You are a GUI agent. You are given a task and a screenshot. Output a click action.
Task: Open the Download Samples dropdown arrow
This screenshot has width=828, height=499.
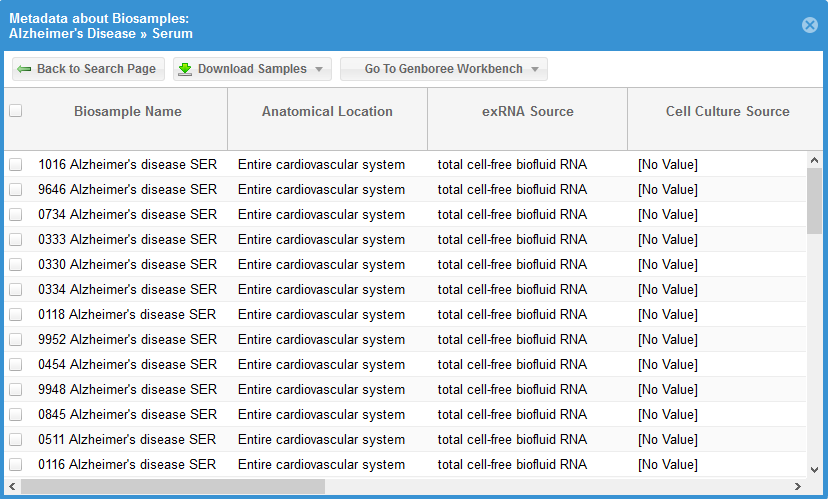(319, 69)
